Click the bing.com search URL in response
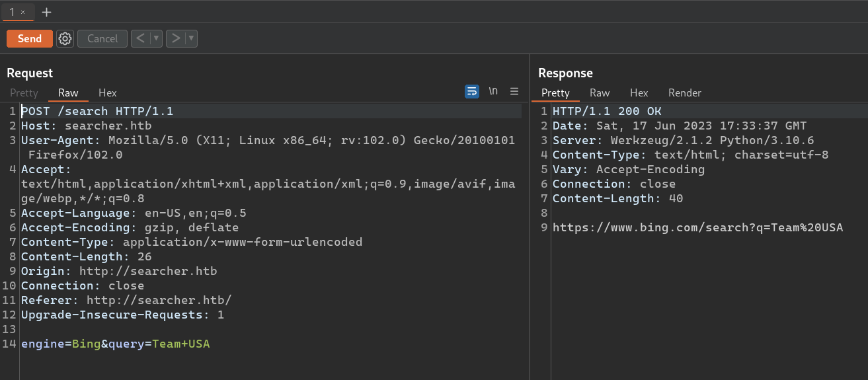The image size is (868, 380). click(x=698, y=227)
